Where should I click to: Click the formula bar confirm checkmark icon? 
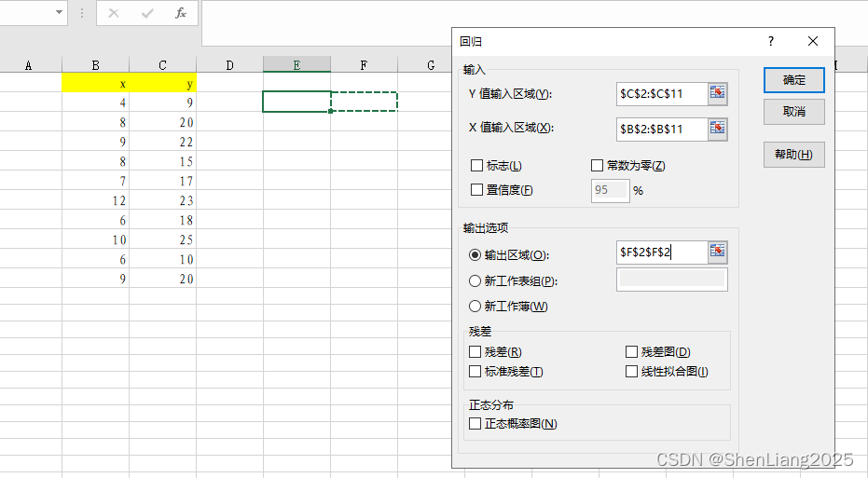(x=147, y=13)
